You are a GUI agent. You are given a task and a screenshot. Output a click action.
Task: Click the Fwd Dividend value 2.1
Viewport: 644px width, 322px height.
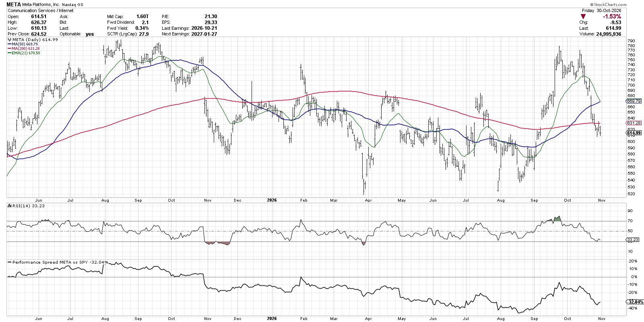(x=145, y=23)
